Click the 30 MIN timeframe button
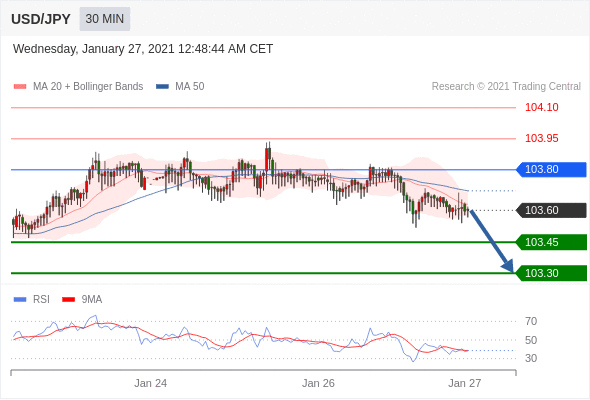Image resolution: width=590 pixels, height=400 pixels. 105,19
